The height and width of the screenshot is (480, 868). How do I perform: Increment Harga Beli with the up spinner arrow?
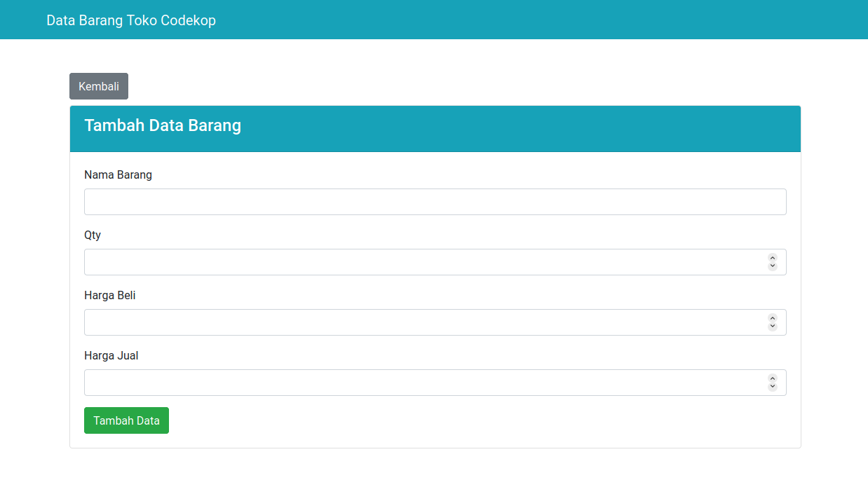(773, 318)
